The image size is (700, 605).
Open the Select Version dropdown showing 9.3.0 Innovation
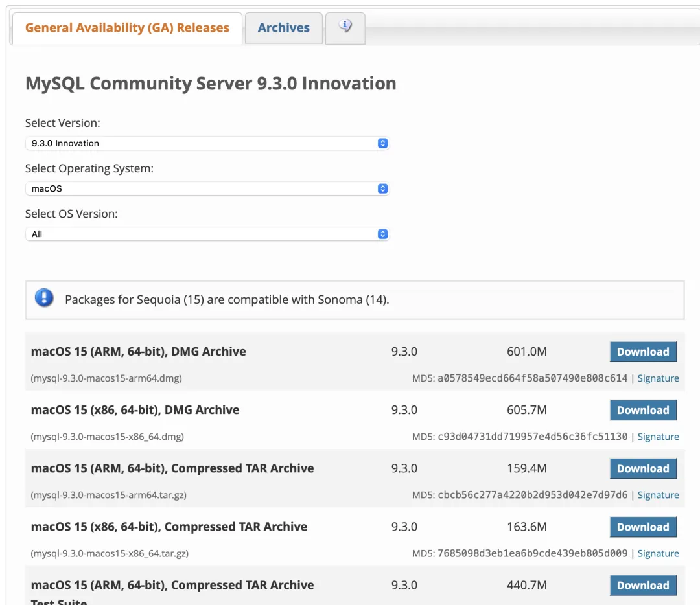[x=207, y=143]
